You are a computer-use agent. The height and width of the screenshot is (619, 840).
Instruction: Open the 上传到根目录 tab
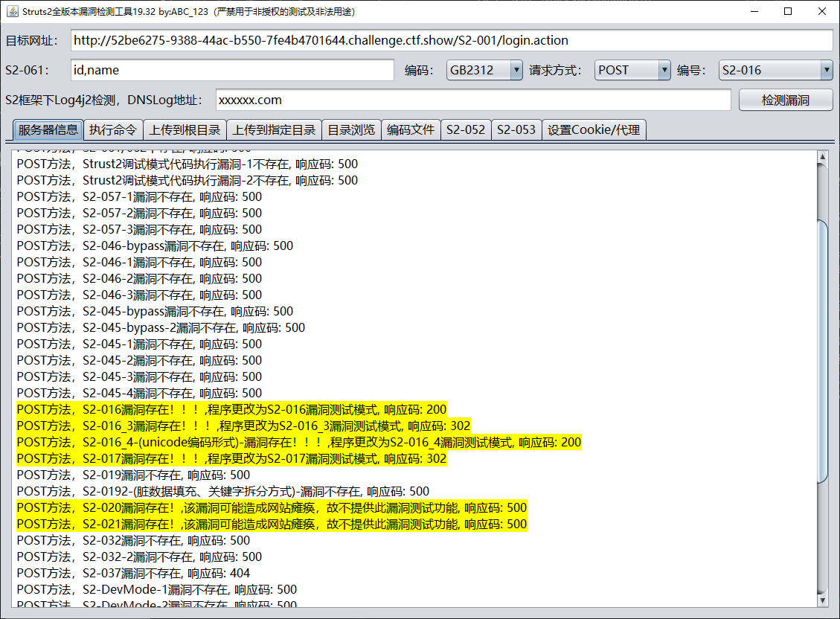click(x=185, y=129)
